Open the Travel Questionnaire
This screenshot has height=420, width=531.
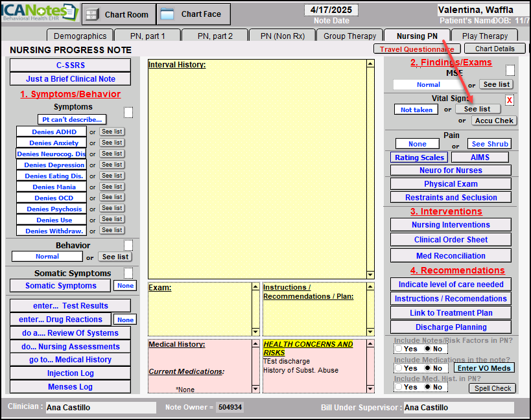coord(417,49)
